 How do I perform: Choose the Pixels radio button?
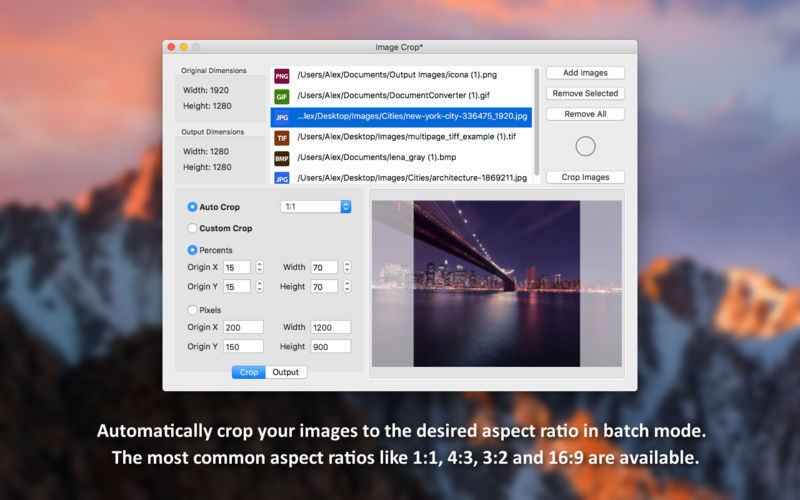(x=193, y=310)
